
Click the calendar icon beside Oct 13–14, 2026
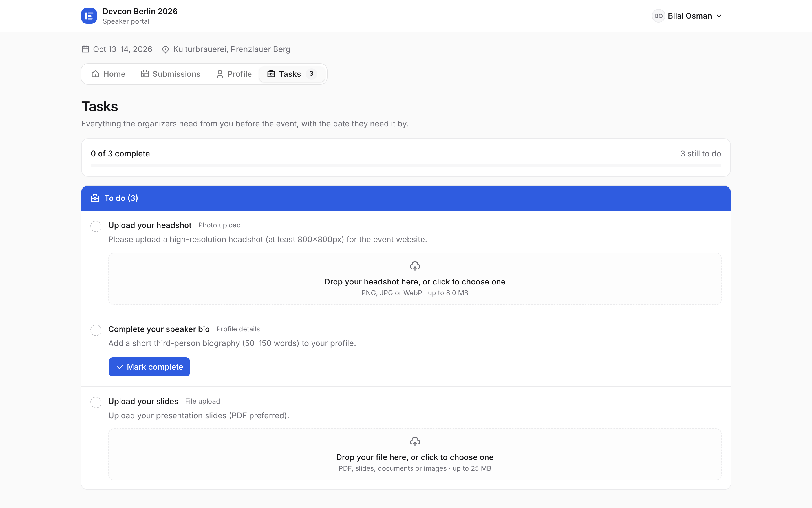coord(85,49)
